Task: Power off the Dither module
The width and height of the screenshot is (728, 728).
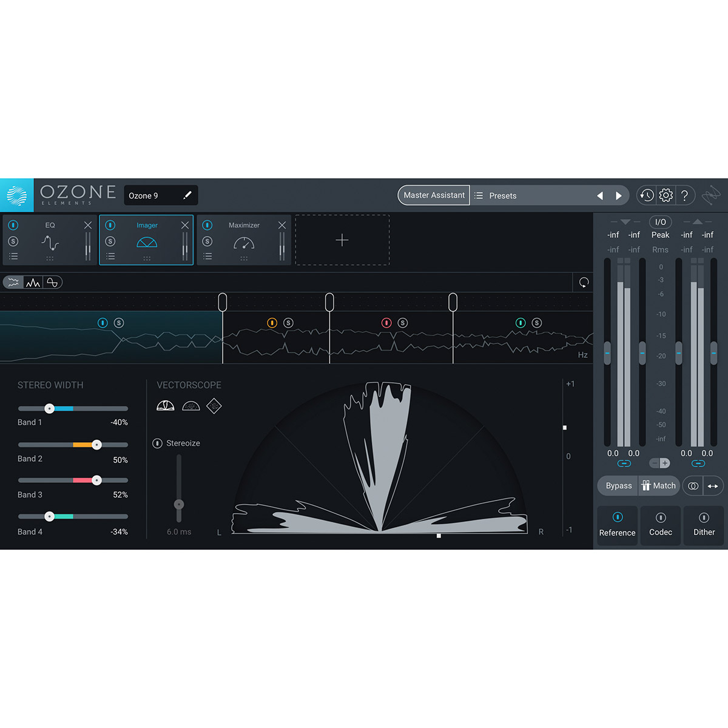Action: tap(704, 517)
